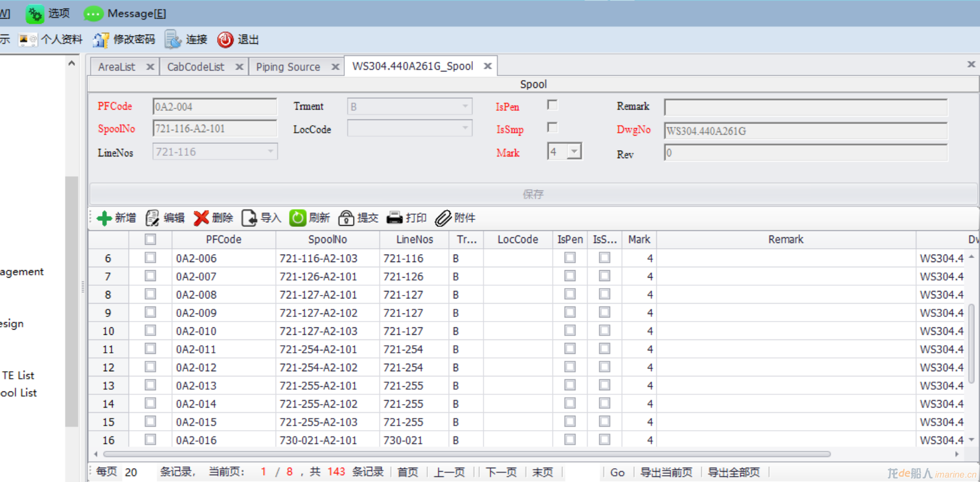Viewport: 980px width, 482px height.
Task: Toggle the select-all header checkbox
Action: click(x=151, y=239)
